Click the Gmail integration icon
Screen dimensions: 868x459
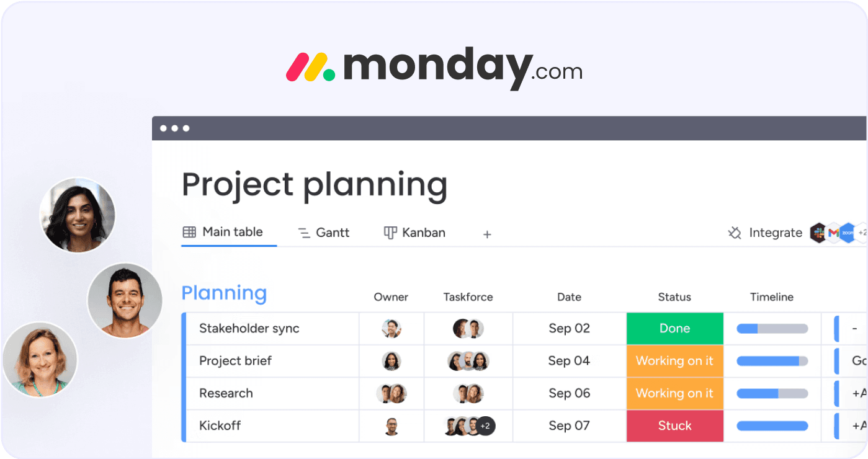(833, 233)
